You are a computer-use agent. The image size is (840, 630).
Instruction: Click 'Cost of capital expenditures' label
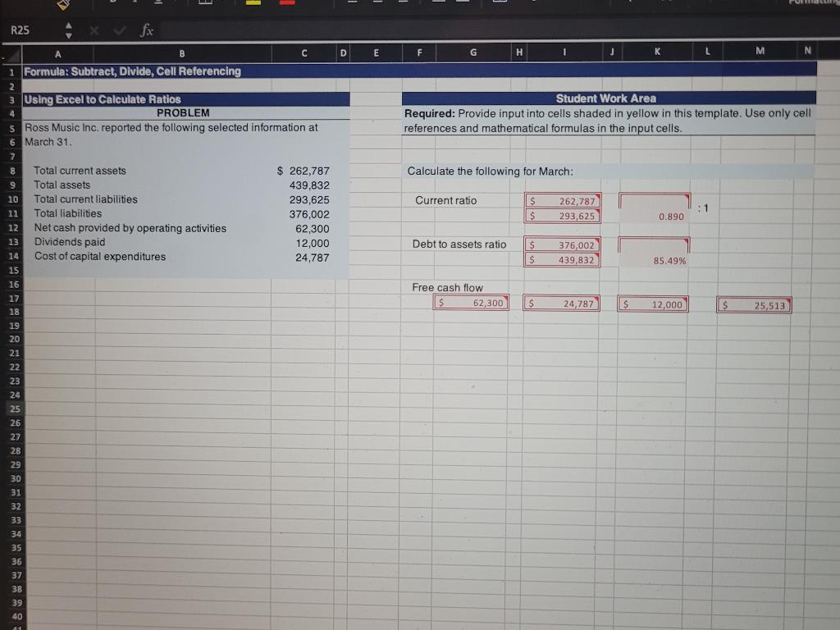100,257
